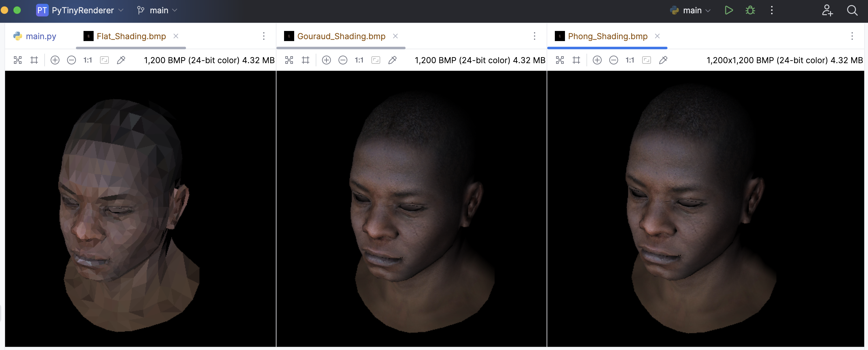Toggle grid lines in Gouraud_Shading viewer
Image resolution: width=868 pixels, height=350 pixels.
coord(305,60)
